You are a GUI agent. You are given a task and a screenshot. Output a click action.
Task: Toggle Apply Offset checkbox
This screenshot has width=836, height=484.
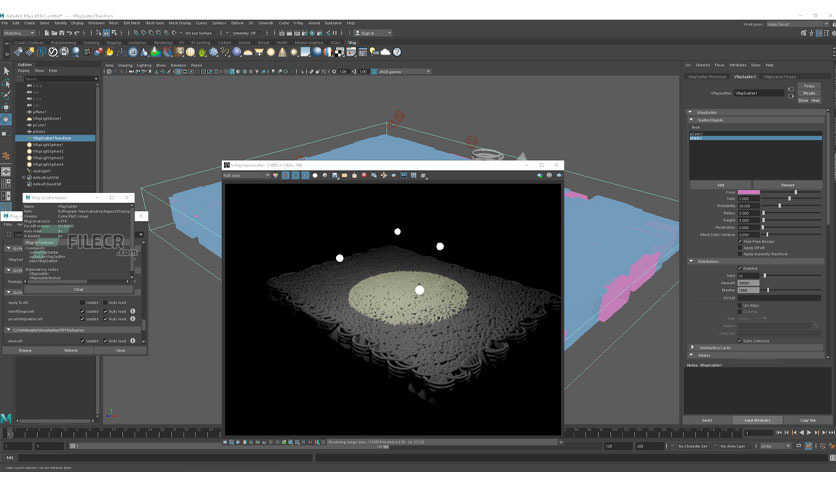coord(740,247)
